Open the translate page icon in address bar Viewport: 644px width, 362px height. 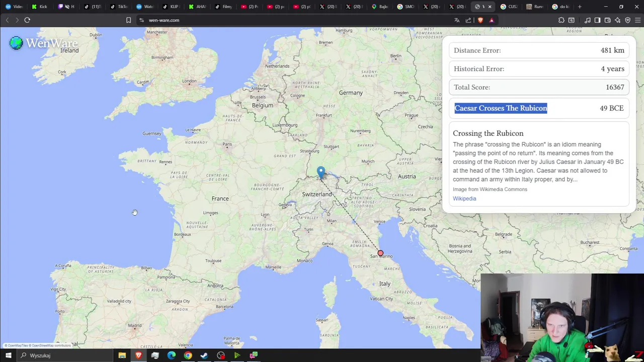457,20
